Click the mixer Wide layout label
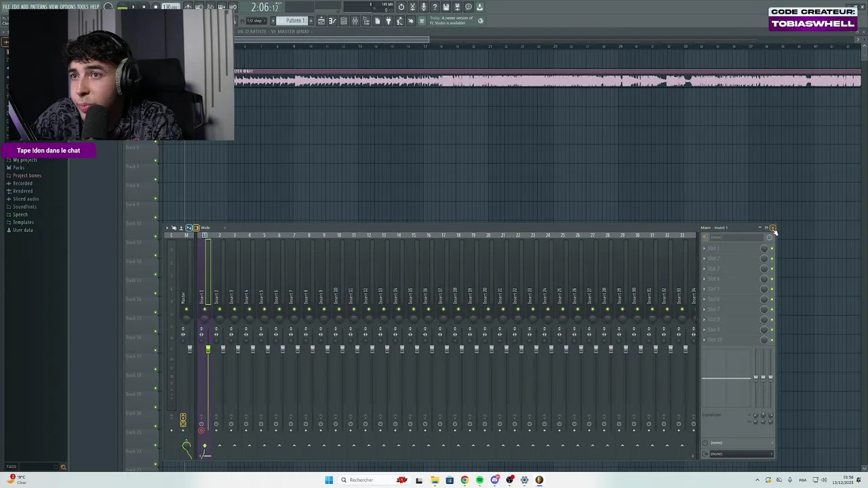This screenshot has width=868, height=488. tap(205, 228)
